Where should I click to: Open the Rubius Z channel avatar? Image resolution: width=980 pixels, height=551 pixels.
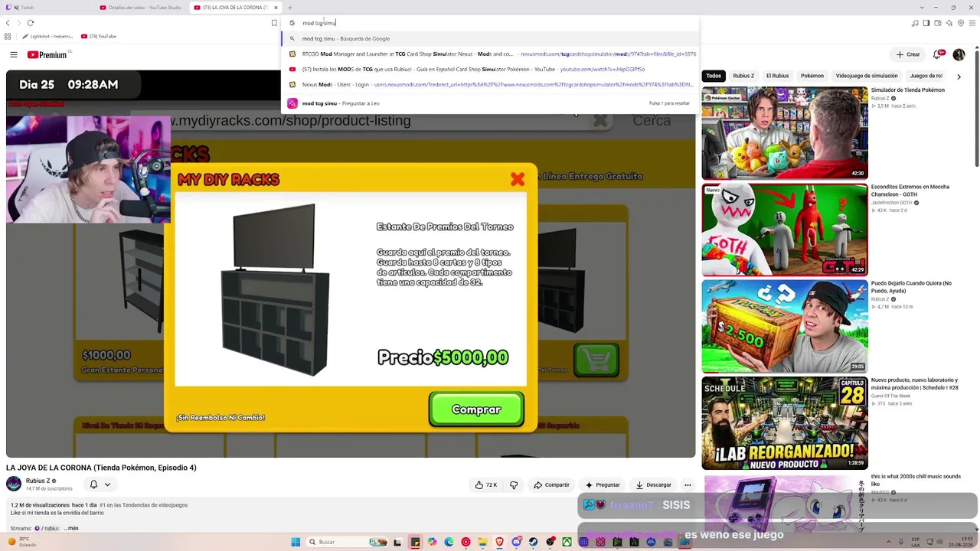pyautogui.click(x=14, y=484)
